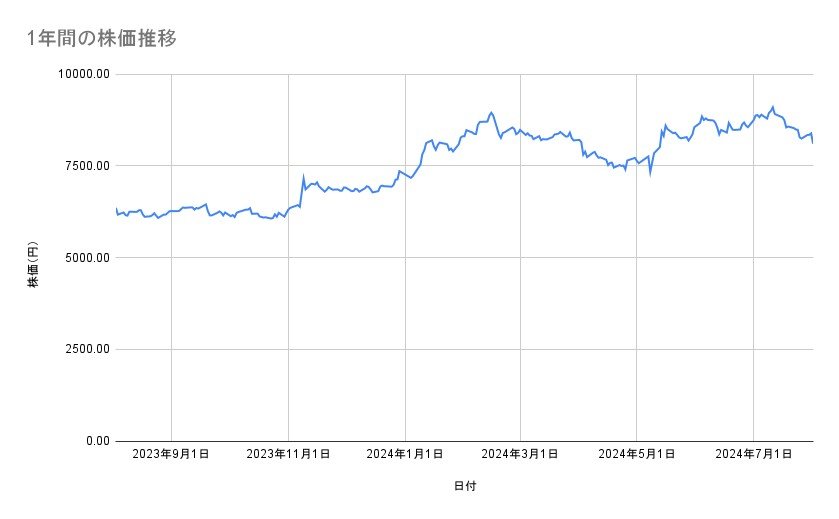Select the 2500.00 y-axis label
This screenshot has width=839, height=519.
coord(85,349)
